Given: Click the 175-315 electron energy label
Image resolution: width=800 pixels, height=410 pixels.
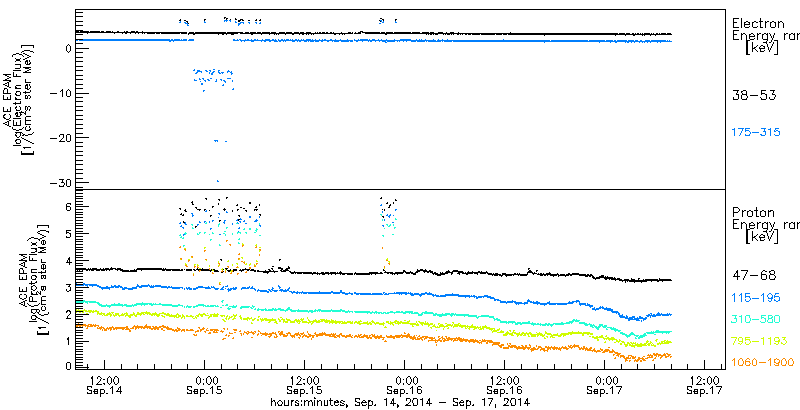Looking at the screenshot, I should coord(756,133).
